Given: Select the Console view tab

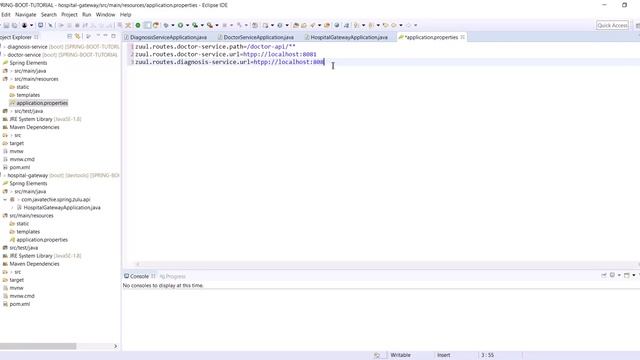Looking at the screenshot, I should pyautogui.click(x=139, y=276).
